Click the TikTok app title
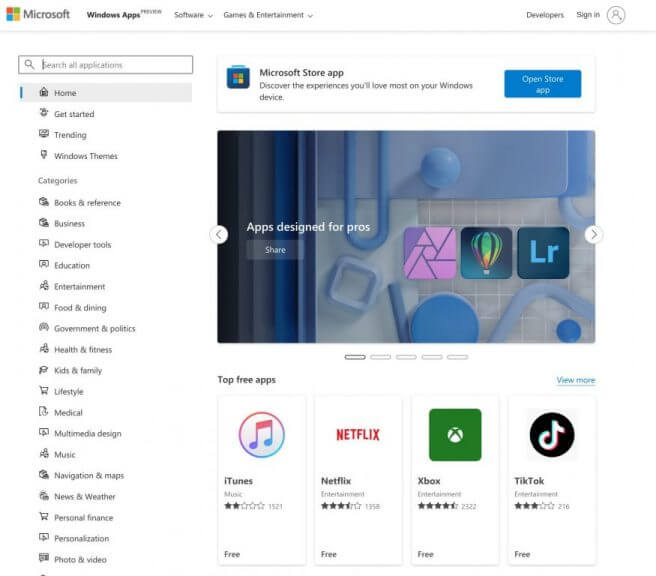 (x=529, y=481)
